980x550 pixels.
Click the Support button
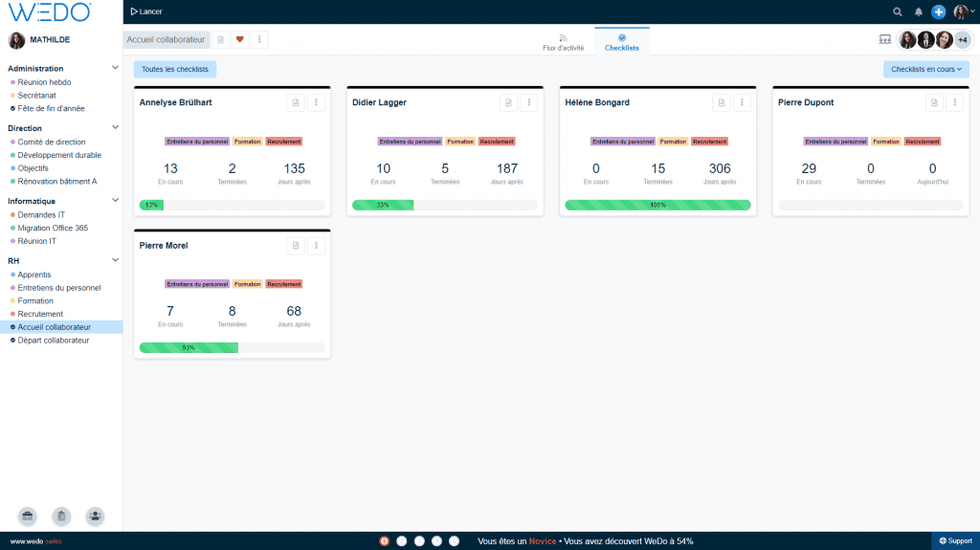click(x=955, y=540)
